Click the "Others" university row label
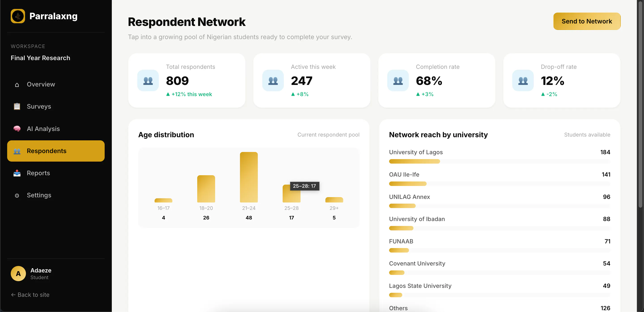This screenshot has width=644, height=312. pyautogui.click(x=398, y=308)
